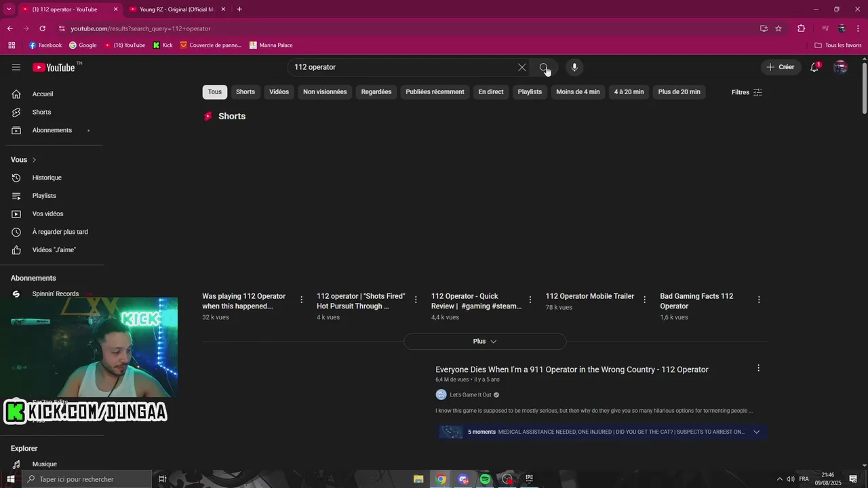Open Spotify from the taskbar
The height and width of the screenshot is (488, 868).
[485, 479]
